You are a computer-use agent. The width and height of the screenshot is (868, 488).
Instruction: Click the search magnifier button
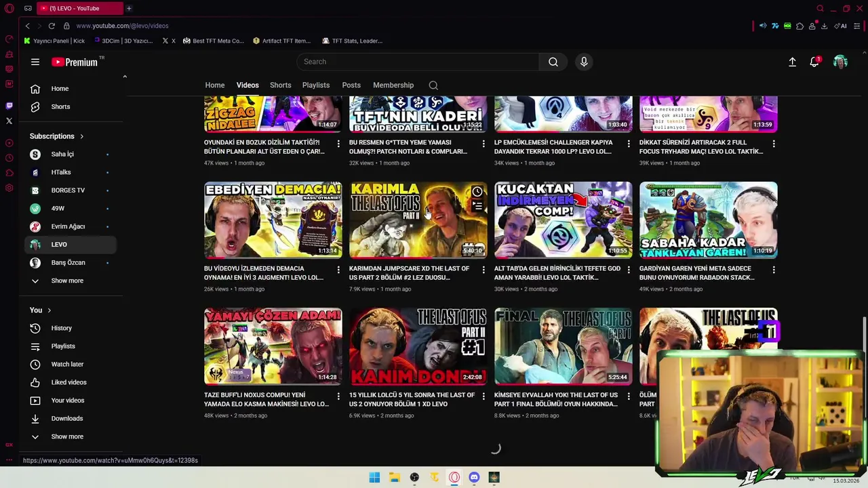pyautogui.click(x=553, y=62)
